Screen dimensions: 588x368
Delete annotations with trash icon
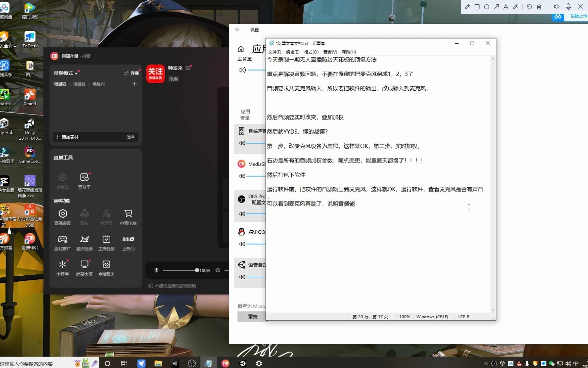click(539, 7)
